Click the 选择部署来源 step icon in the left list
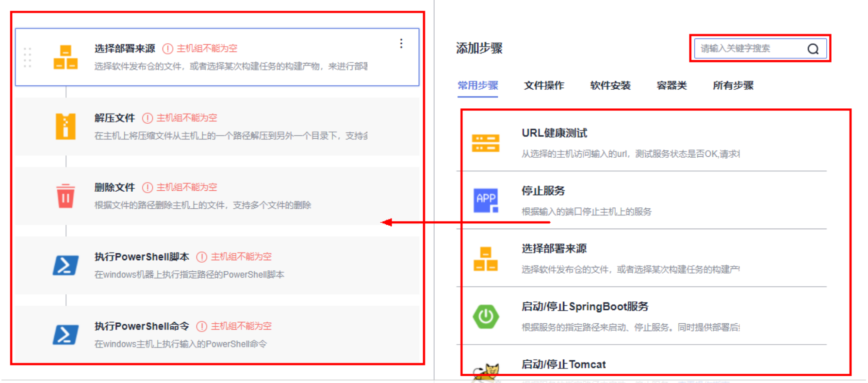Screen dimensions: 868x383 pyautogui.click(x=66, y=57)
